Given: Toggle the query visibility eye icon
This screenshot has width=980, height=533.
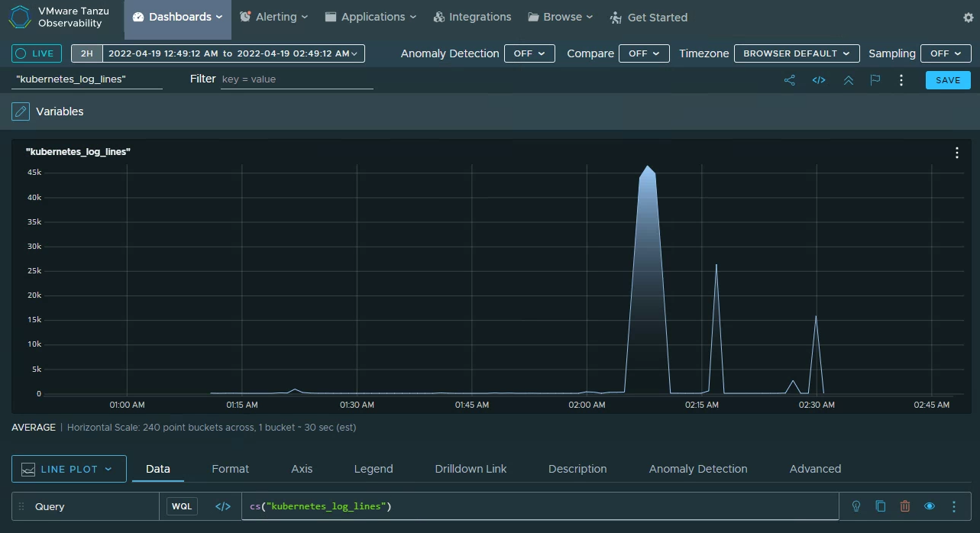Looking at the screenshot, I should 930,506.
